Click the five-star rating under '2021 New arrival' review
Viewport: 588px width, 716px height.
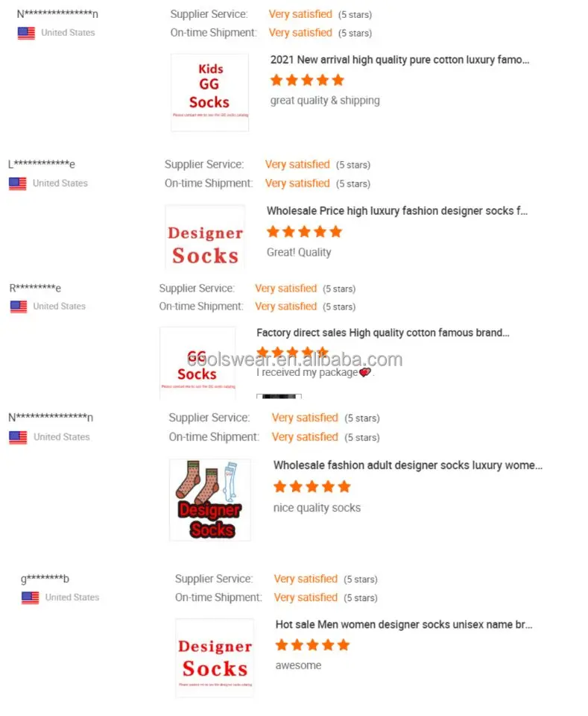tap(307, 80)
